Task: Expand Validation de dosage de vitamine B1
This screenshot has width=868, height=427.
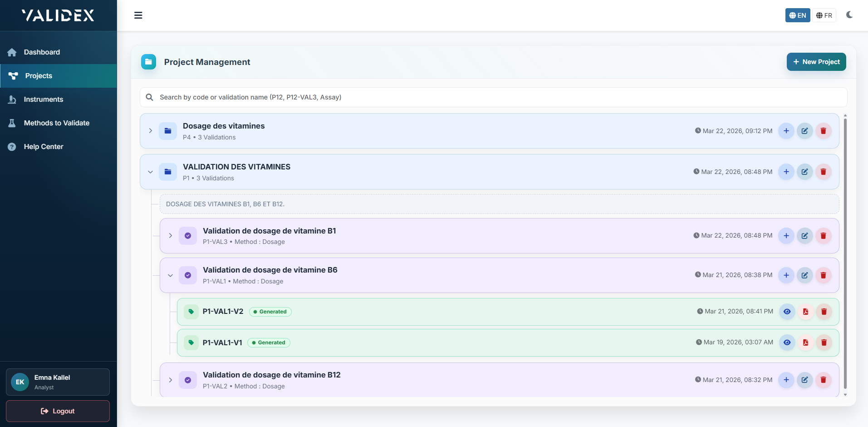Action: point(171,236)
